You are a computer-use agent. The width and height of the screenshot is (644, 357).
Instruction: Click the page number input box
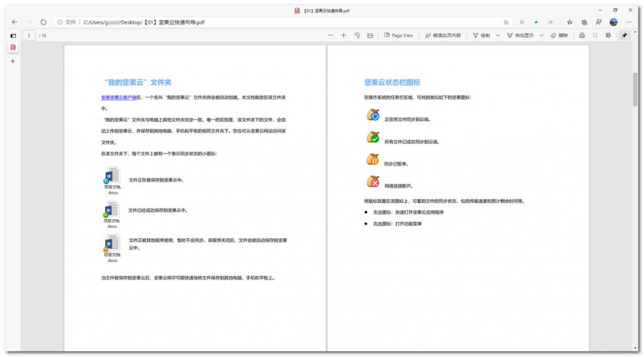30,35
